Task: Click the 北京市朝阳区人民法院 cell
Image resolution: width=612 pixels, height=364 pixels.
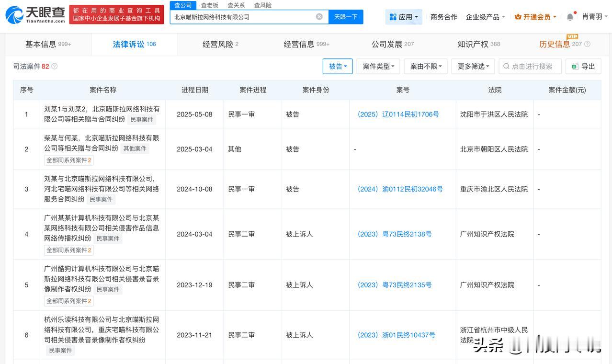Action: [x=494, y=149]
